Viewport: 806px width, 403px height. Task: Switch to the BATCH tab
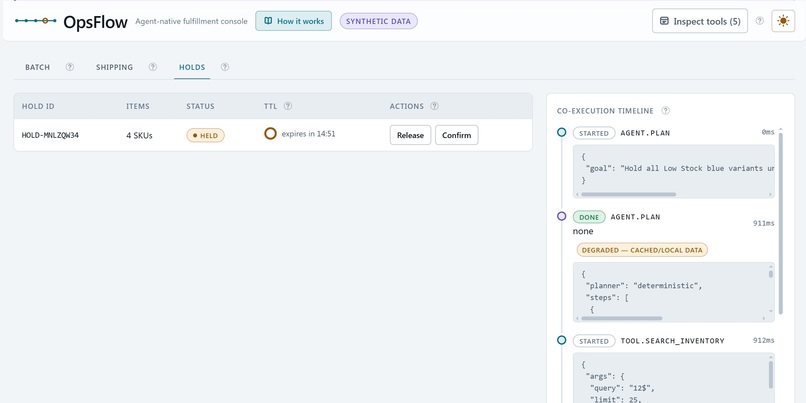pos(38,67)
